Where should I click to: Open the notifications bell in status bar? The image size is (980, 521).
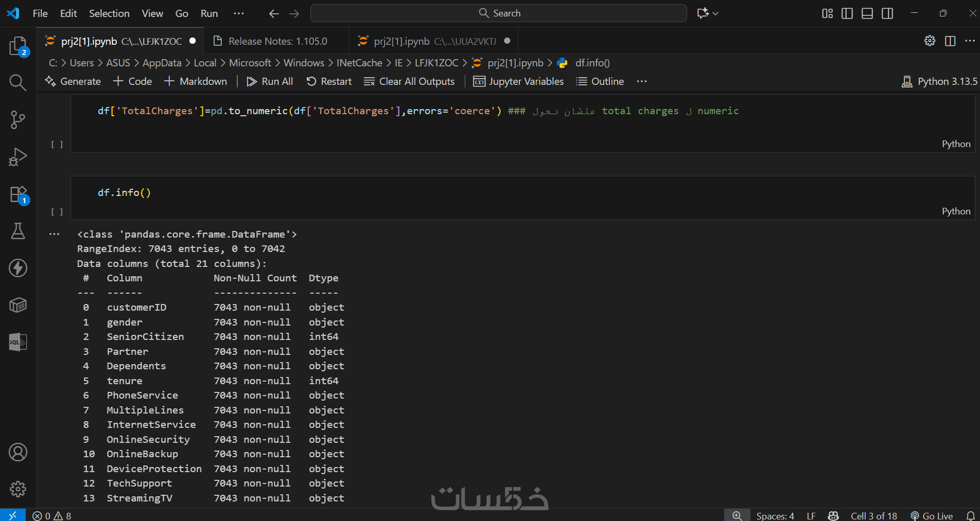tap(970, 515)
